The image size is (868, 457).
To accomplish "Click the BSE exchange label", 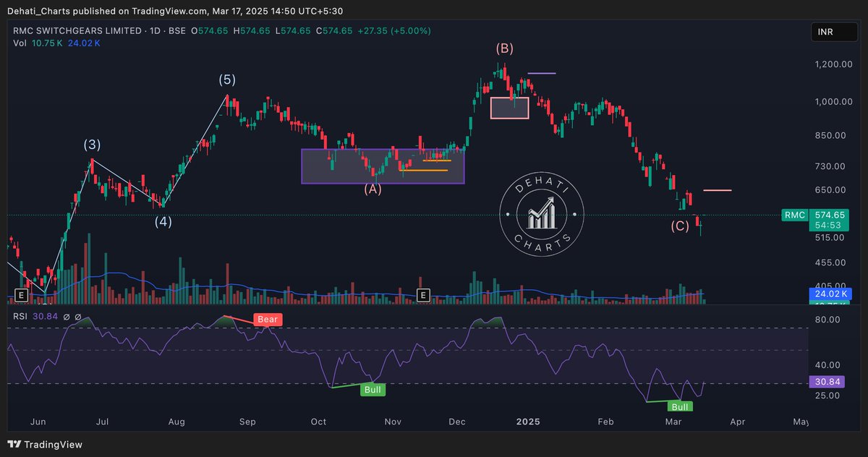I will tap(176, 30).
